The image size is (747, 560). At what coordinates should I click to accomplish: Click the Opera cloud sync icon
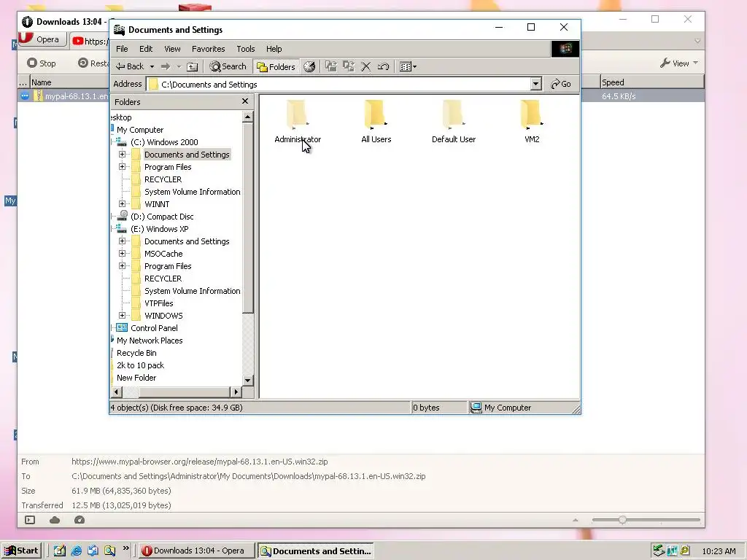coord(55,520)
